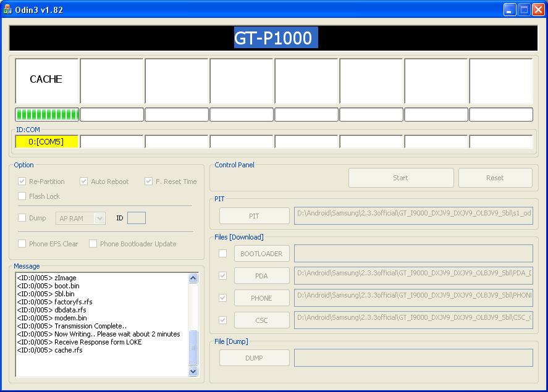
Task: Toggle the Re-Partition checkbox
Action: (x=22, y=181)
